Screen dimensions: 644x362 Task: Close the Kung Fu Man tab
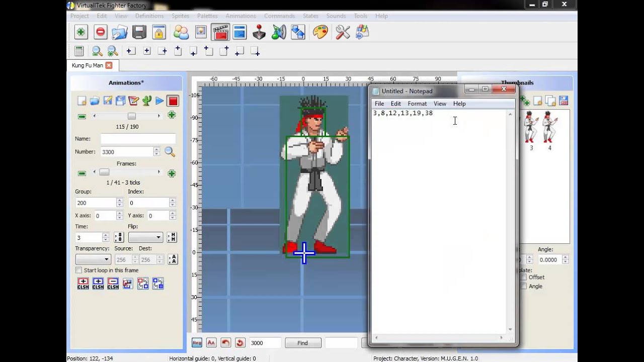(x=109, y=65)
